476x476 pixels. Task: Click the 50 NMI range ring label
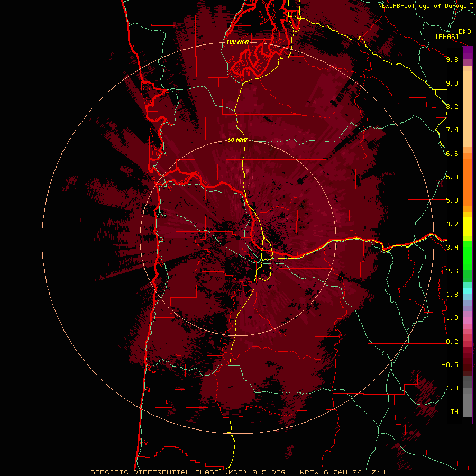[x=237, y=140]
